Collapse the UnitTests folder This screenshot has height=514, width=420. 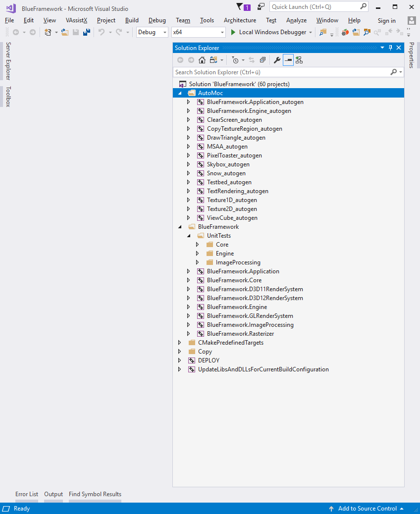pos(189,236)
